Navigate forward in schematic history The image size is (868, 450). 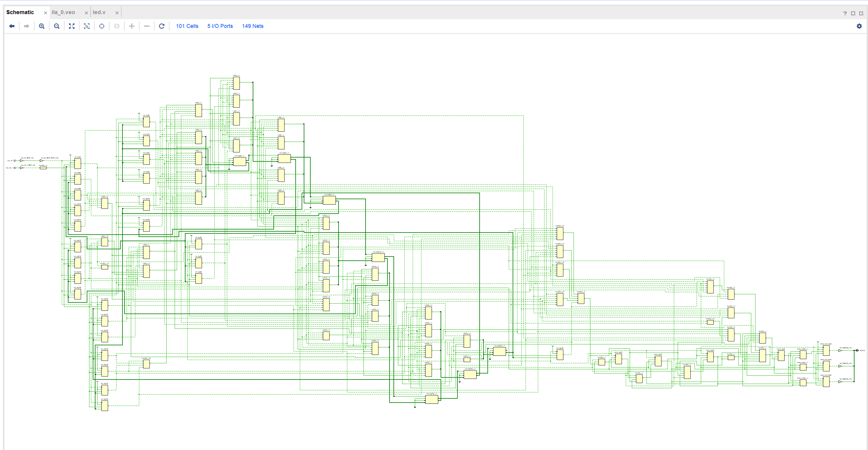[x=27, y=26]
